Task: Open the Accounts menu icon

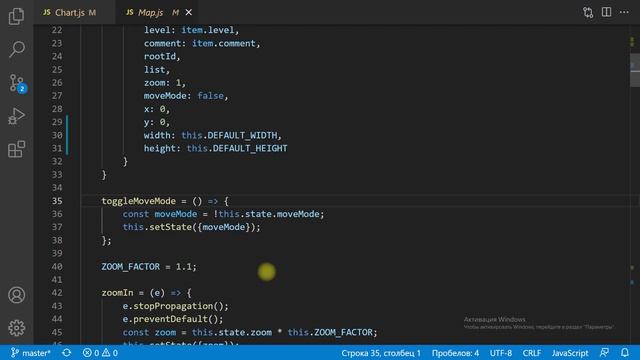Action: click(x=16, y=295)
